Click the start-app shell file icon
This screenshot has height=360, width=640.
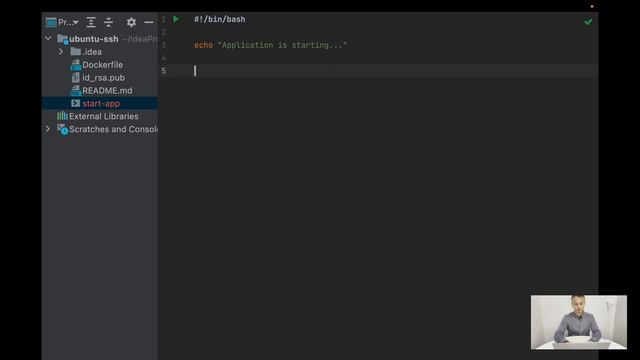click(76, 103)
